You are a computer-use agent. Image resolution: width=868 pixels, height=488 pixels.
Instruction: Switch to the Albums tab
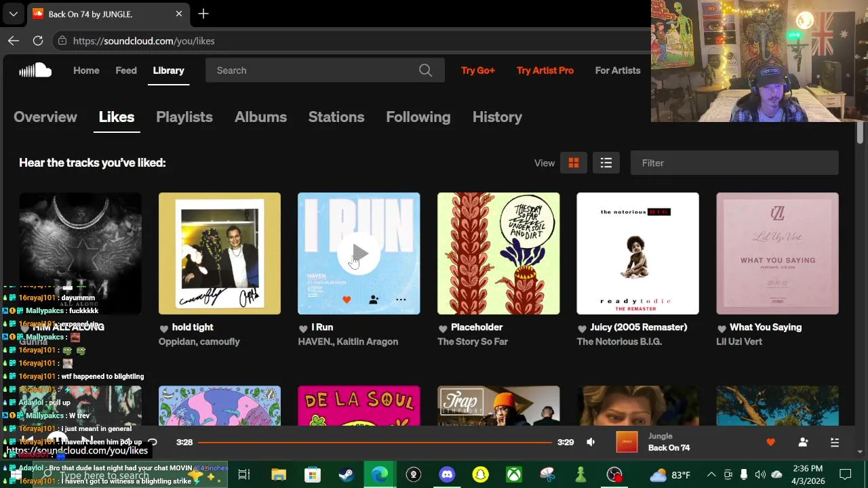pyautogui.click(x=260, y=117)
